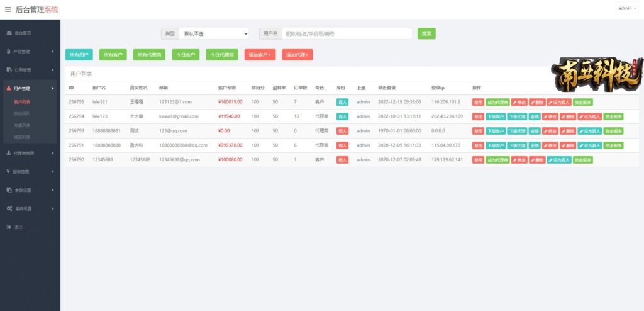
Task: Filter by 所有代理商 button
Action: (149, 55)
